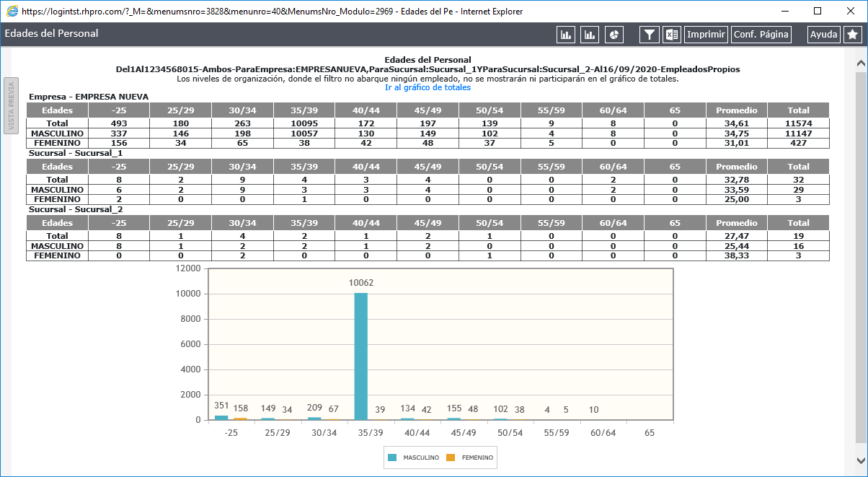The height and width of the screenshot is (477, 868).
Task: Open the Ayuda help button
Action: pyautogui.click(x=824, y=34)
